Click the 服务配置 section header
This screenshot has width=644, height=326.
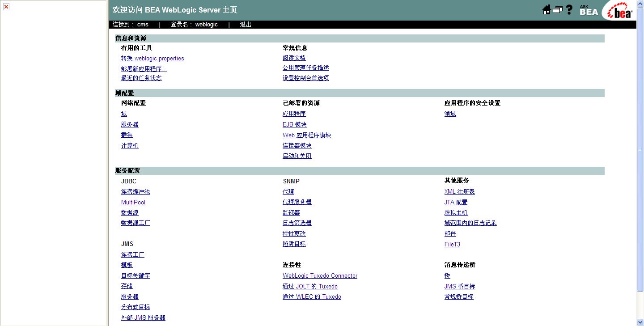point(360,171)
